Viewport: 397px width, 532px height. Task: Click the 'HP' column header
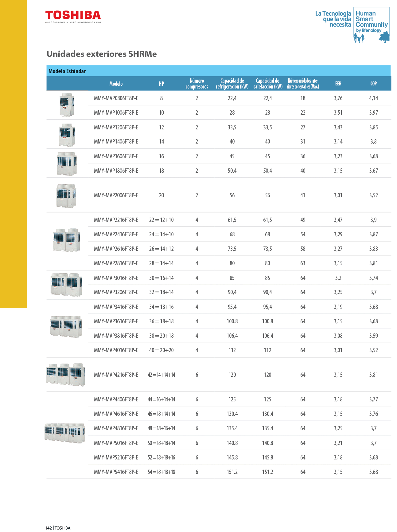[162, 84]
